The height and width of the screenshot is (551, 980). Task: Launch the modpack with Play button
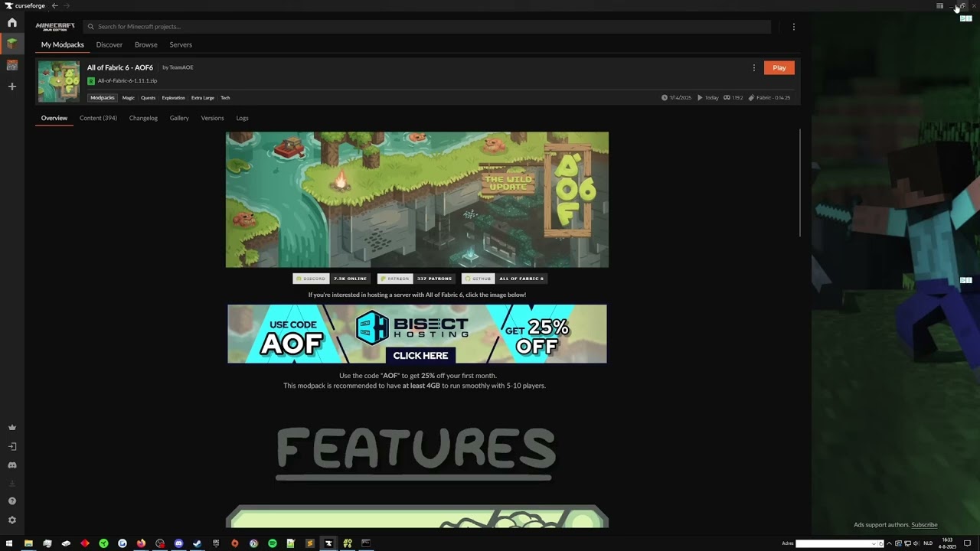pos(779,68)
